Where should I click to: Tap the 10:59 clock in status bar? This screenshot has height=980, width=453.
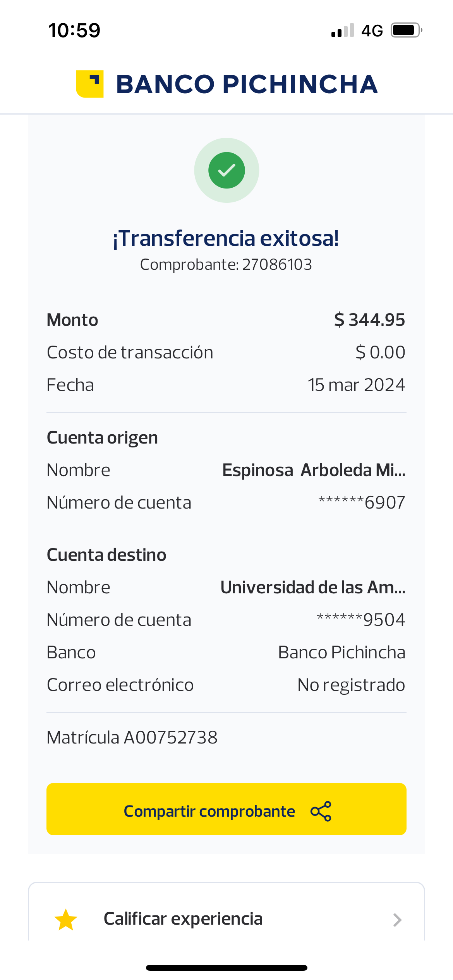pyautogui.click(x=74, y=31)
